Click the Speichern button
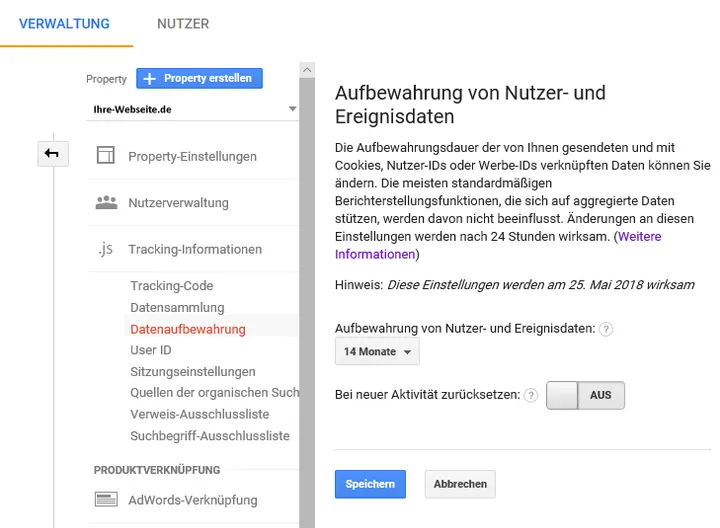The image size is (720, 528). click(x=370, y=484)
